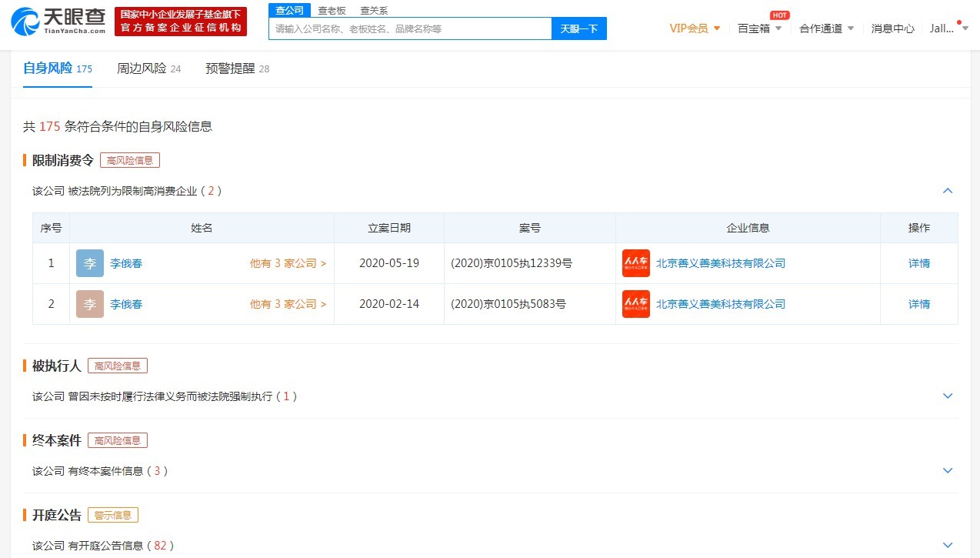Open the Jall... user account menu

[x=948, y=28]
